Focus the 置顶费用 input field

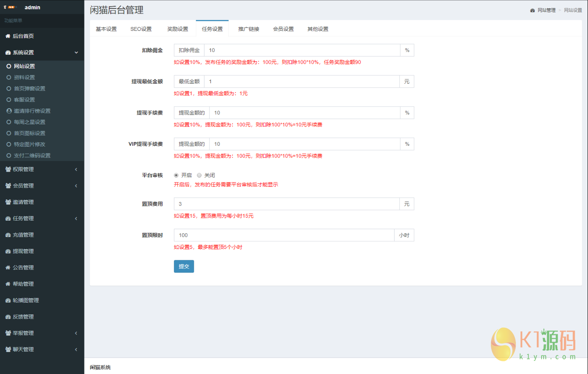point(287,204)
